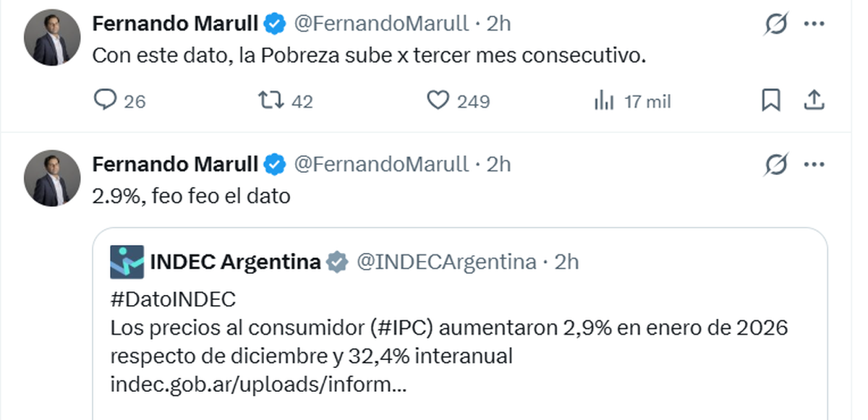Open profile picture on second tweet
This screenshot has height=420, width=868.
(x=51, y=178)
